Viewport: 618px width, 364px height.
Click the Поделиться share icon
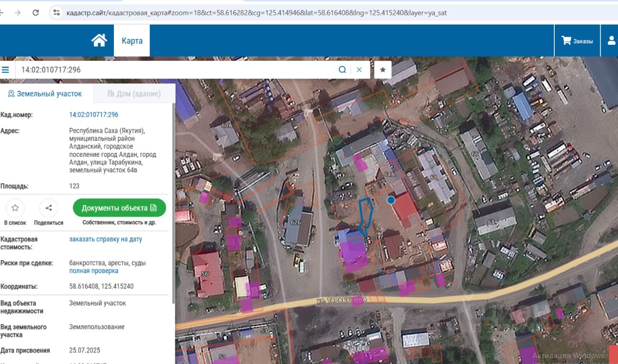pos(49,208)
